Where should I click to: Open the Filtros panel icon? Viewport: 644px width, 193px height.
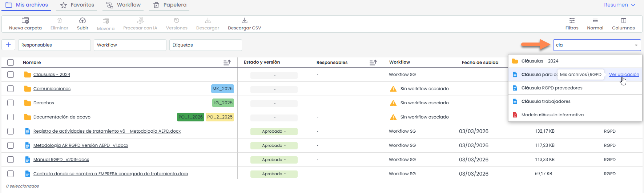tap(572, 21)
